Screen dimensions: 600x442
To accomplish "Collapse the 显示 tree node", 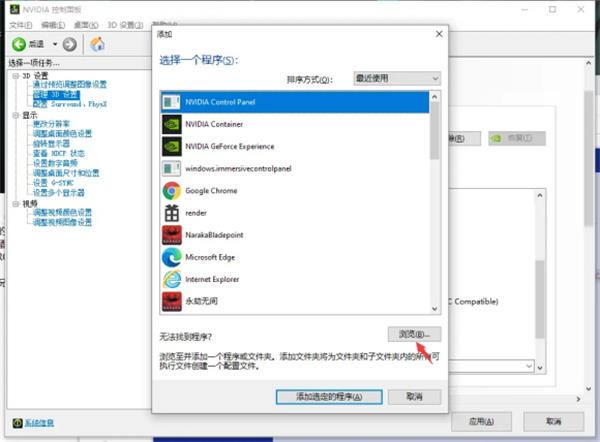I will tap(16, 115).
